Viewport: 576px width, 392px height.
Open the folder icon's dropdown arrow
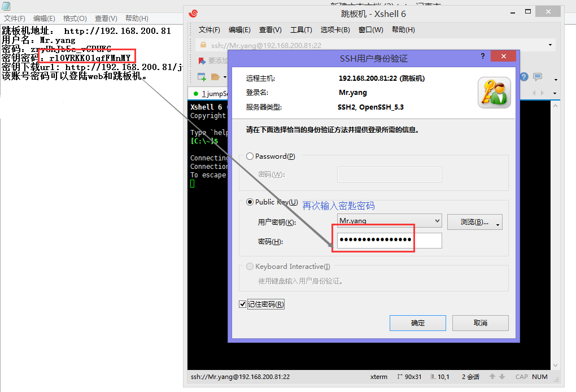tap(225, 77)
